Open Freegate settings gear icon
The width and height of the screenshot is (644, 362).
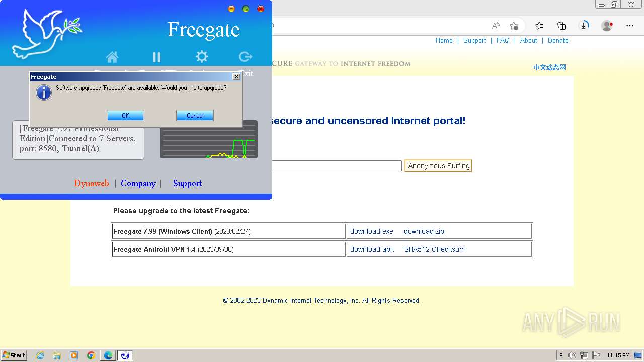click(202, 57)
